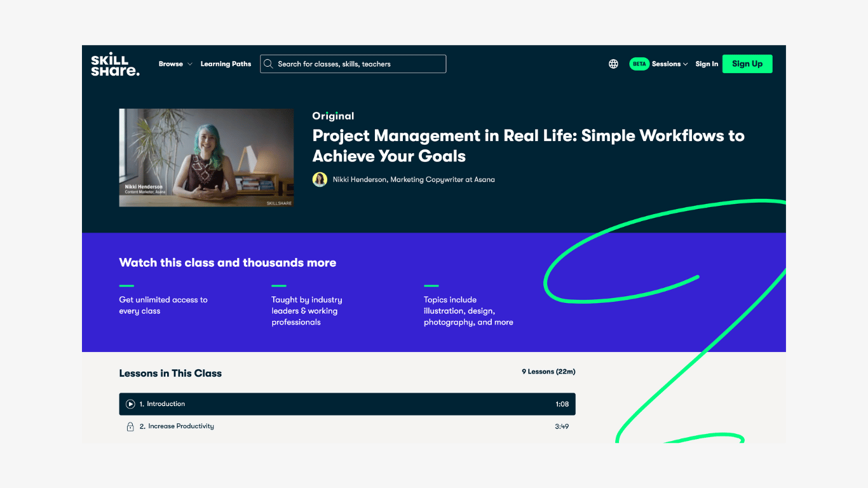Screen dimensions: 868x488
Task: Click the green Sign Up button
Action: (x=747, y=64)
